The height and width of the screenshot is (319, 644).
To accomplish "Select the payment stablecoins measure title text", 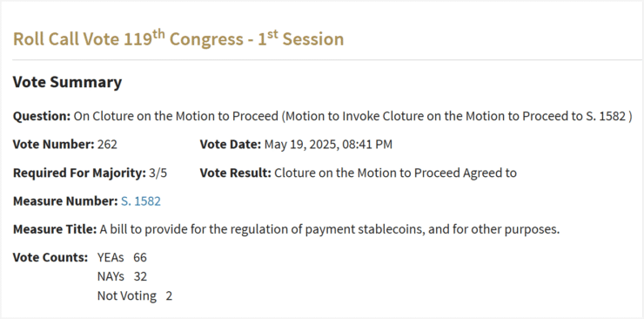I will coord(329,229).
